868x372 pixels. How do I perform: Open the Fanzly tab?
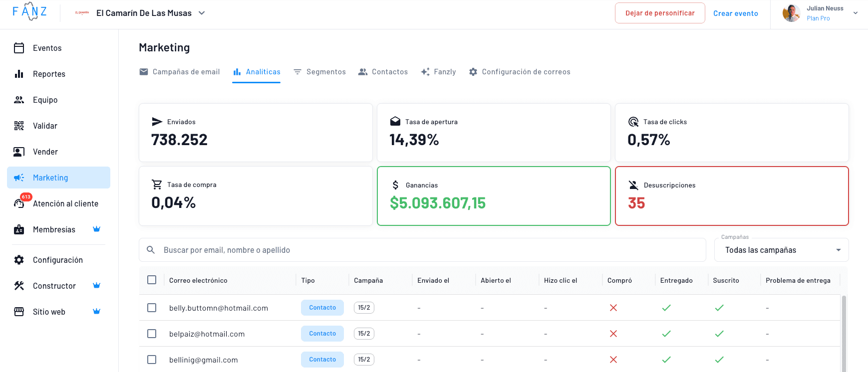click(438, 72)
